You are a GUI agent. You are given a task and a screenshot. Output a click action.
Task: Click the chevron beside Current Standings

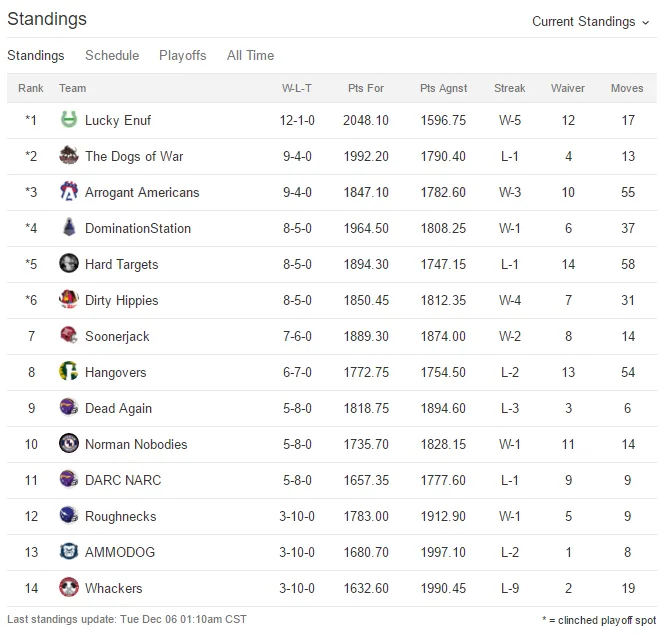[x=646, y=23]
